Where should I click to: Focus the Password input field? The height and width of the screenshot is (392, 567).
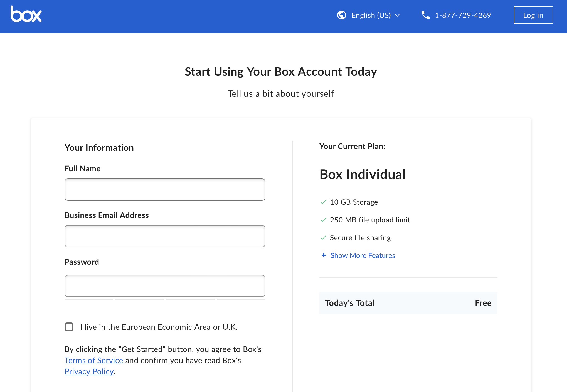coord(165,286)
